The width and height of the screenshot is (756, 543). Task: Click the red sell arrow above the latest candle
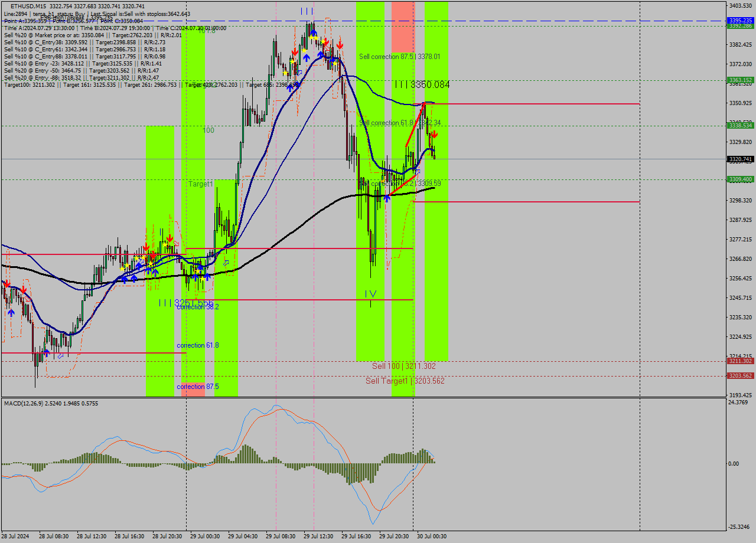(435, 134)
